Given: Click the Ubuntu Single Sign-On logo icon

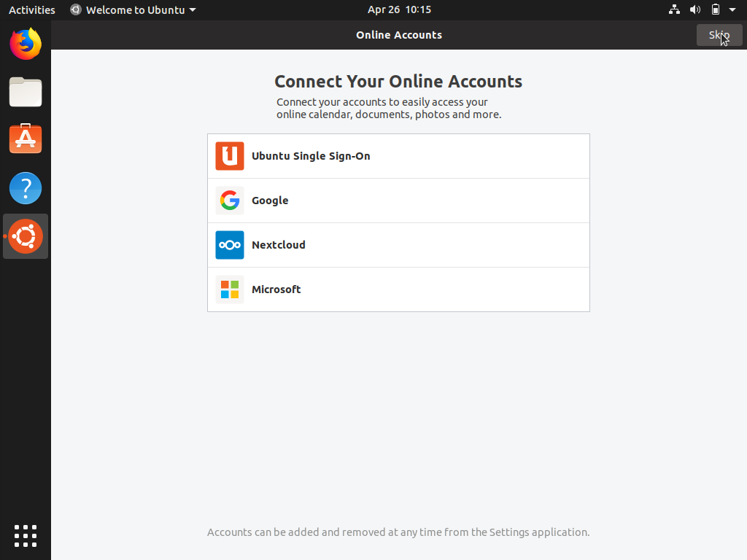Looking at the screenshot, I should coord(230,156).
